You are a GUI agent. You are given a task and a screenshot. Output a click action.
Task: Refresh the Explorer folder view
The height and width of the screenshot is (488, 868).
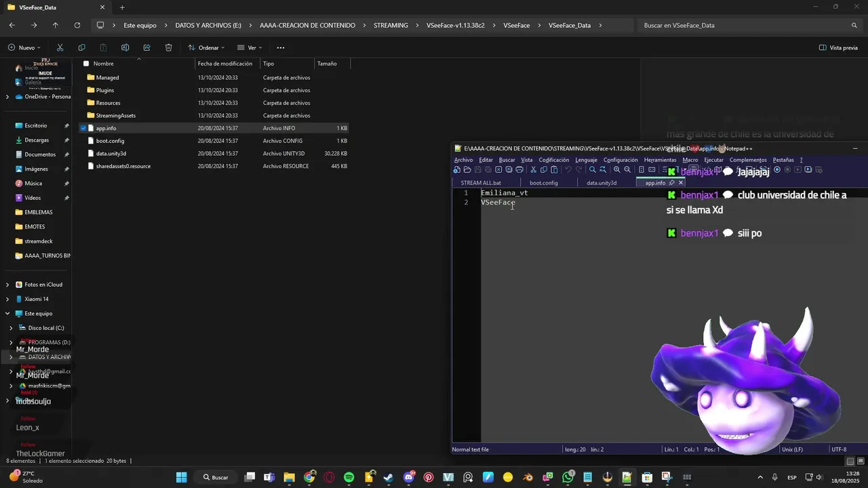(77, 25)
